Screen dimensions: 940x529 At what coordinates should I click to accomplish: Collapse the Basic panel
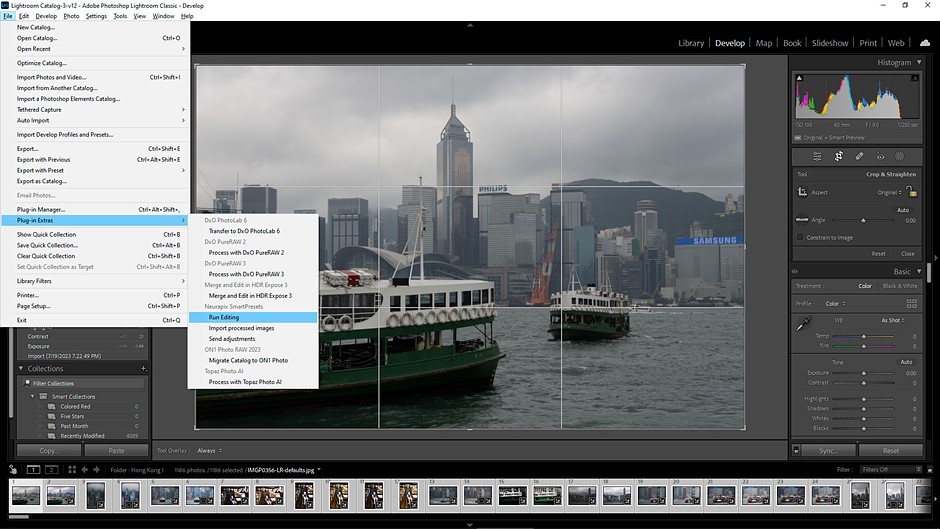point(919,271)
